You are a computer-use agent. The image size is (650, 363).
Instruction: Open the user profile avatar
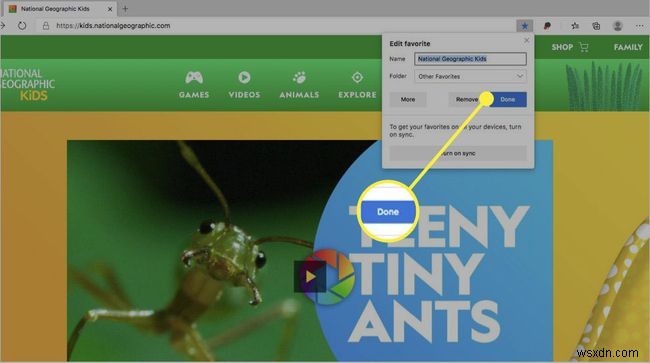618,26
